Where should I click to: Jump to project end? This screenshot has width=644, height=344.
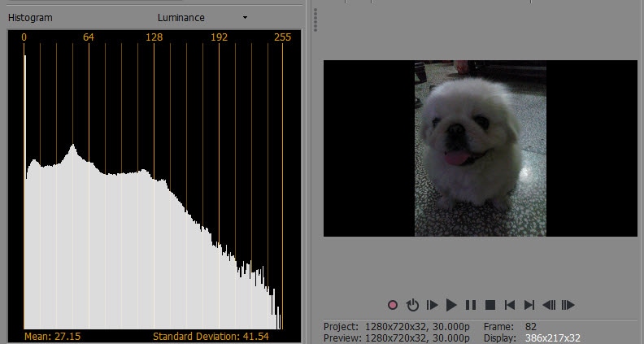point(529,305)
